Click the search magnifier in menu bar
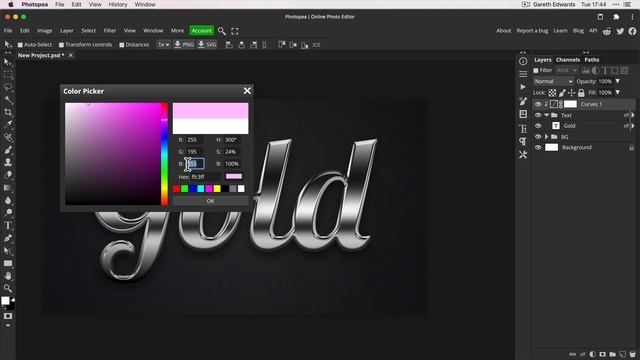640x360 pixels. click(222, 31)
